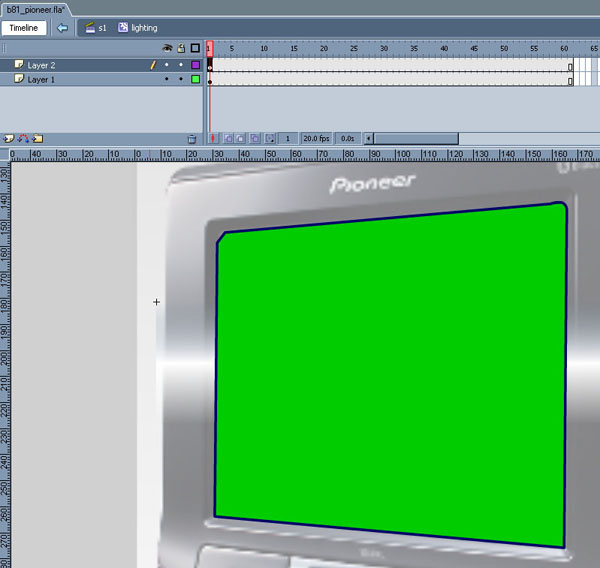Image resolution: width=600 pixels, height=568 pixels.
Task: Click the s1 scene clapperboard icon
Action: click(90, 28)
